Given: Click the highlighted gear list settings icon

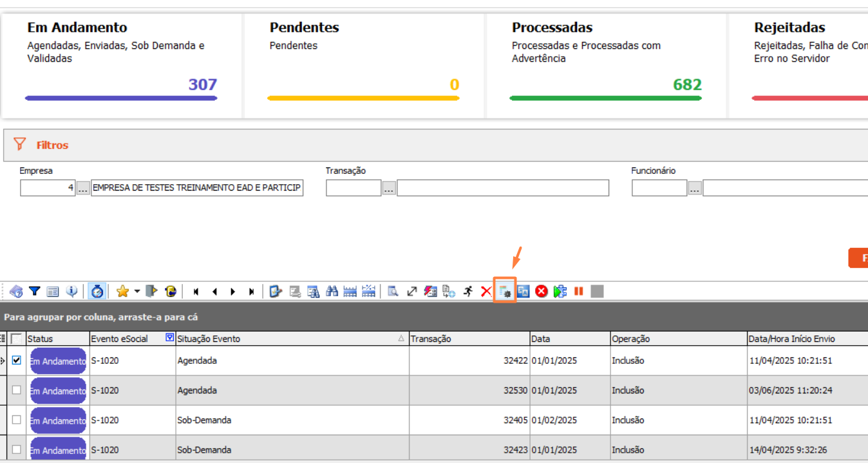Looking at the screenshot, I should tap(505, 292).
